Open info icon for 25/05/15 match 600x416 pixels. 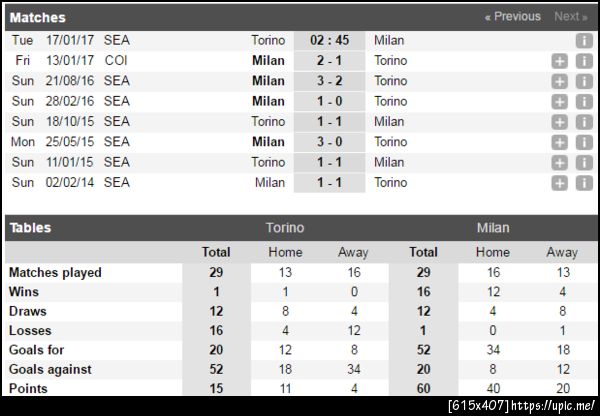583,142
